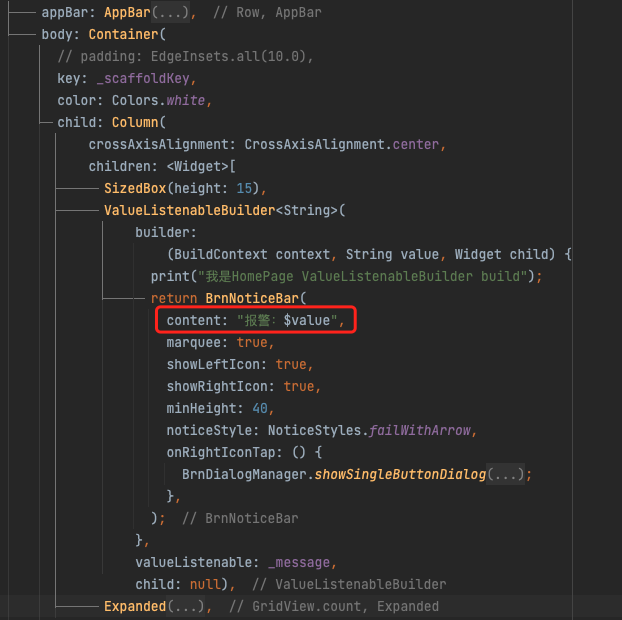Image resolution: width=622 pixels, height=620 pixels.
Task: Click the minHeight value 40
Action: pos(260,408)
